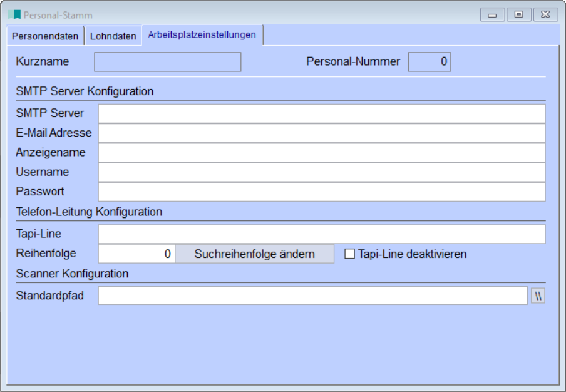The height and width of the screenshot is (392, 566).
Task: Click the Personal-Stamm app icon in title bar
Action: click(14, 14)
